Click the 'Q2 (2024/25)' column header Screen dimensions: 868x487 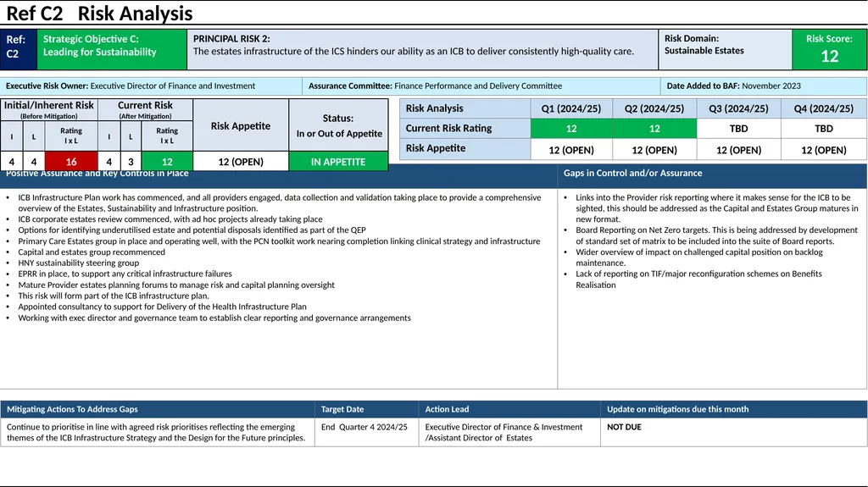(x=654, y=108)
